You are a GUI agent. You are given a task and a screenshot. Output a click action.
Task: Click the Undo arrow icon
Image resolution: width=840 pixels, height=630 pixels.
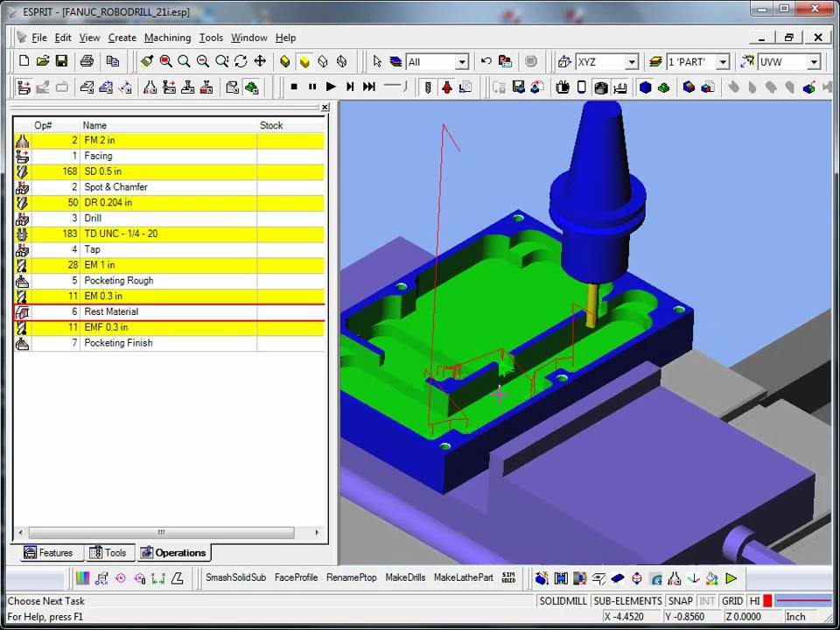pos(486,61)
